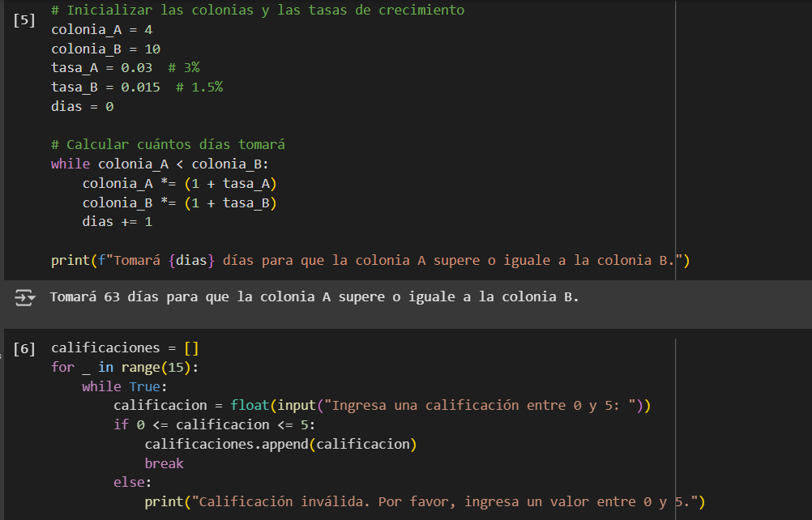This screenshot has height=520, width=812.
Task: Click 'colonia_B *= (1 + tasa_B)' line
Action: point(180,202)
